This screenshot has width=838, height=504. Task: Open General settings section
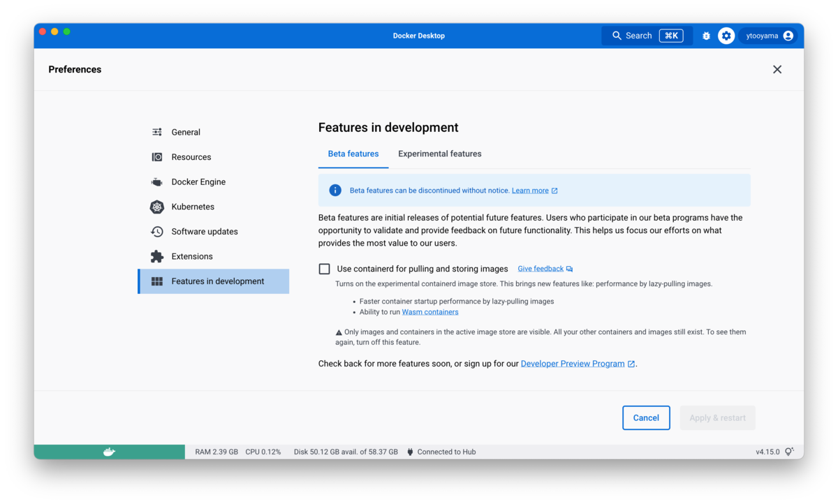(x=214, y=132)
